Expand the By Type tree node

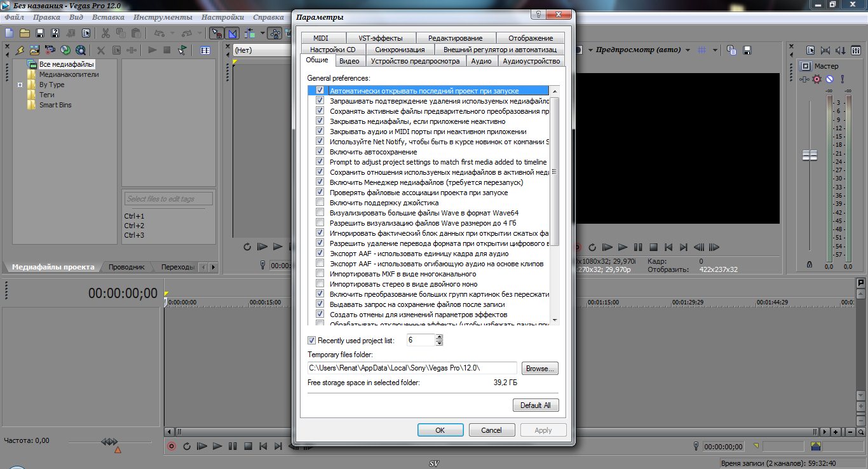click(20, 85)
